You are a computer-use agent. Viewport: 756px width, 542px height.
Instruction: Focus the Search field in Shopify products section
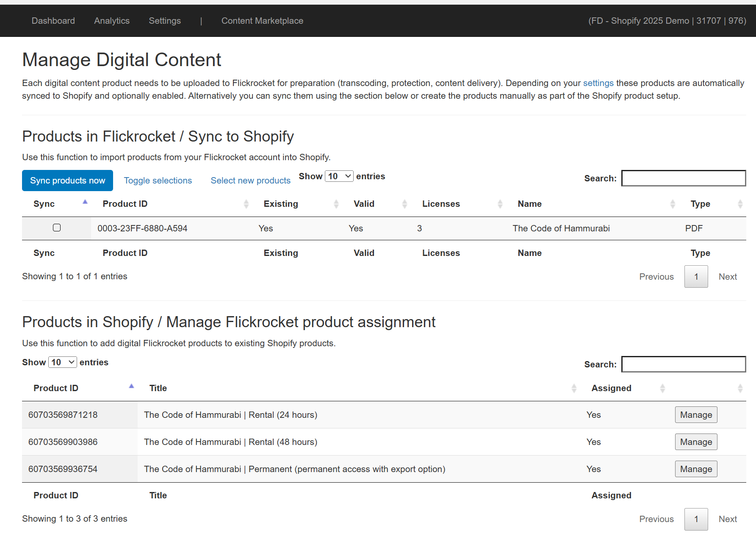pos(683,364)
